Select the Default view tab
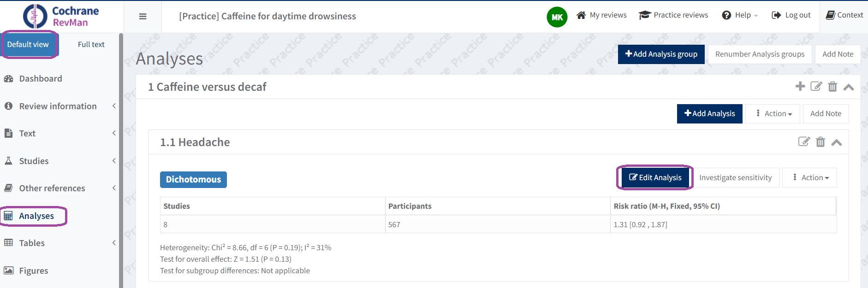 28,44
